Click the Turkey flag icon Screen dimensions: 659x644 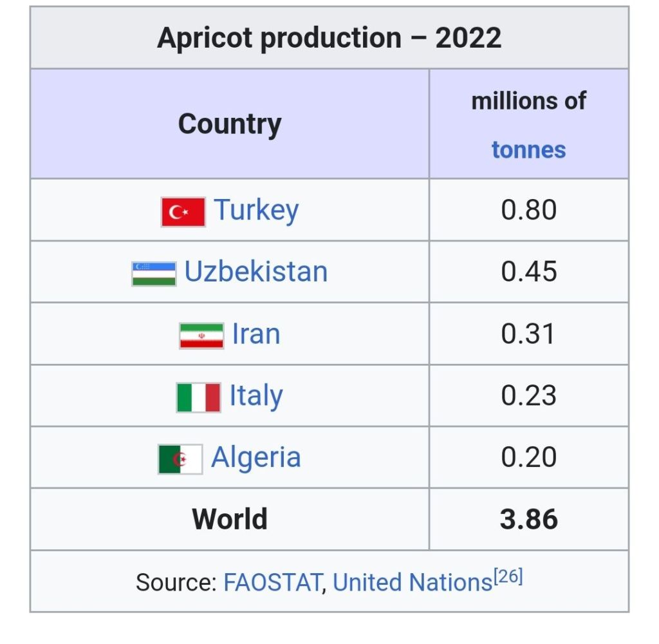(183, 212)
